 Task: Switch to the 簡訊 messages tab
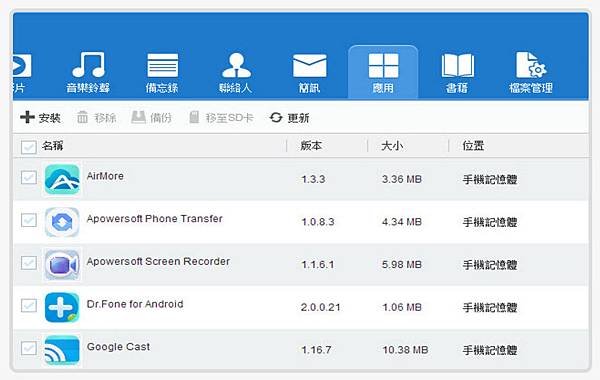coord(309,73)
